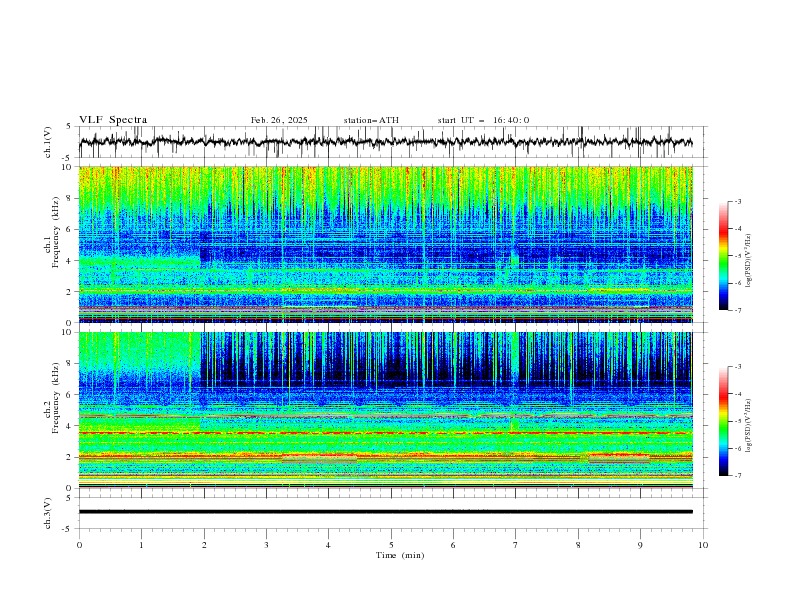Click the ch.2 spectrogram panel

point(386,410)
